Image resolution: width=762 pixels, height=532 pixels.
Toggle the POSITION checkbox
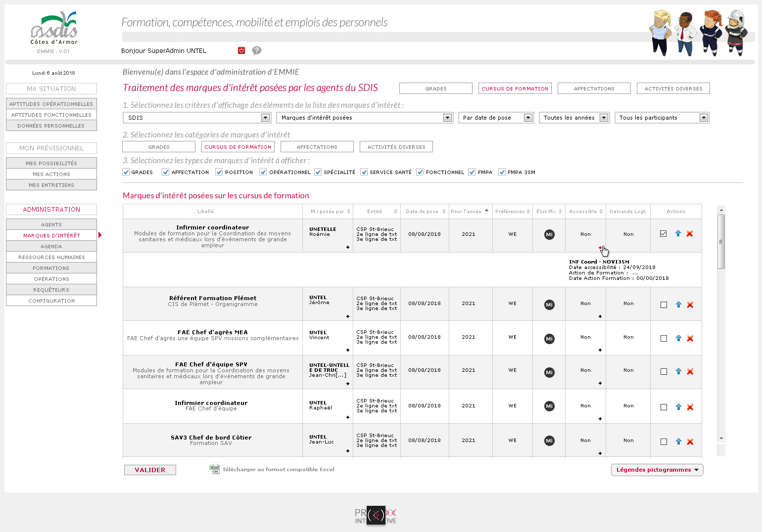[x=219, y=172]
